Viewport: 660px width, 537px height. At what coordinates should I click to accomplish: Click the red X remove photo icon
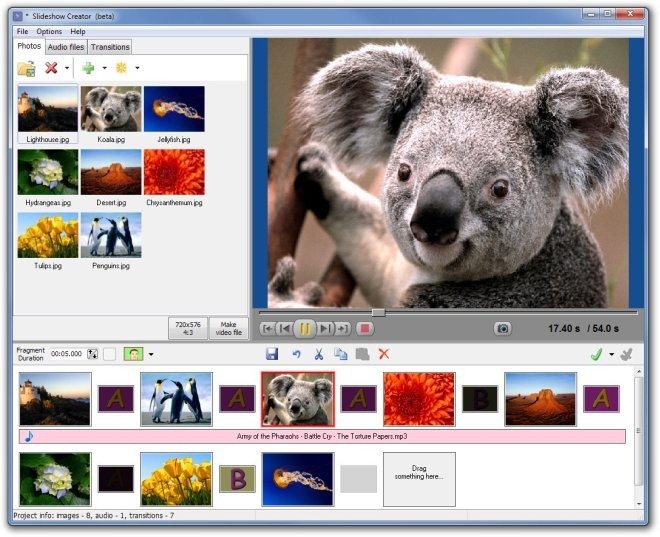coord(51,68)
